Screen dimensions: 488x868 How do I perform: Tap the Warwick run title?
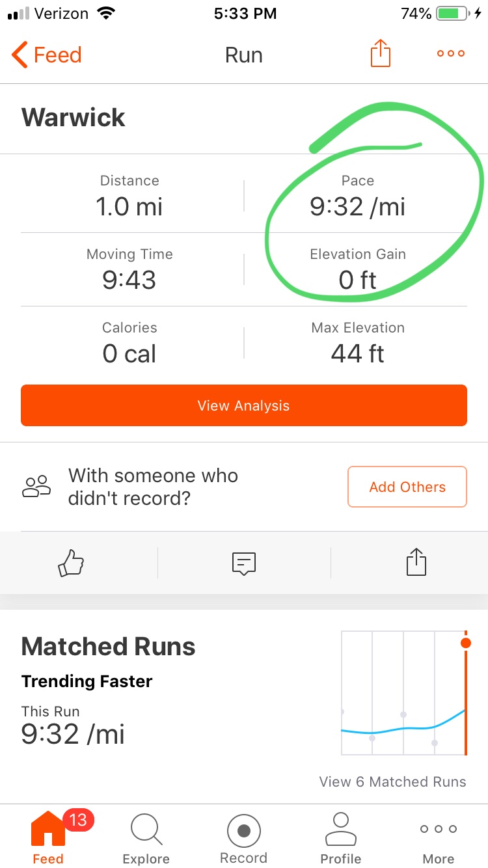(x=74, y=118)
